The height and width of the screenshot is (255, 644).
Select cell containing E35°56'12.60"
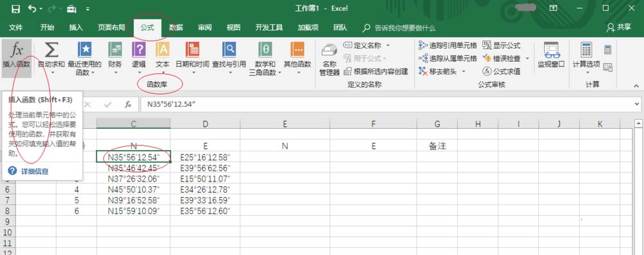point(205,211)
